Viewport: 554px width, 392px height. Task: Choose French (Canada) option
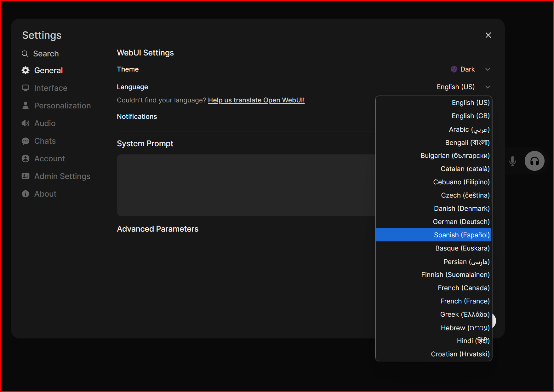tap(433, 288)
